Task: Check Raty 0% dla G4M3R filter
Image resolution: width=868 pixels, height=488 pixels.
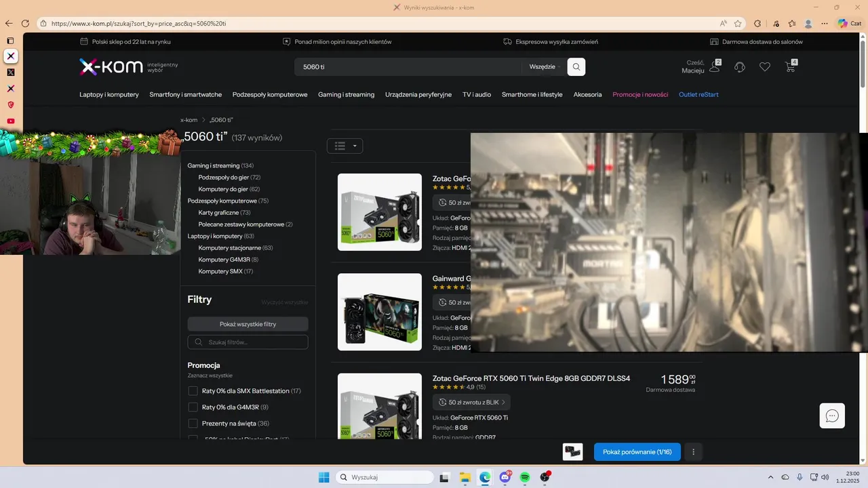Action: click(x=193, y=407)
